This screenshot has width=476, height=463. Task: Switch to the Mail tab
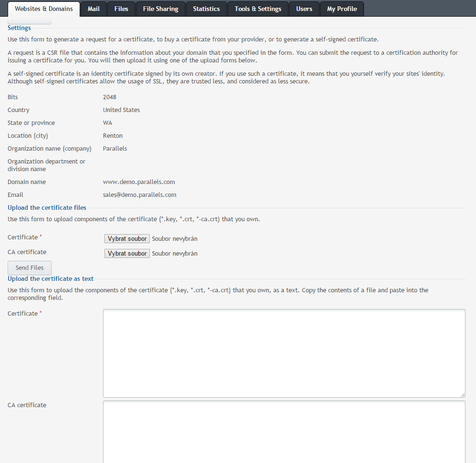click(93, 9)
